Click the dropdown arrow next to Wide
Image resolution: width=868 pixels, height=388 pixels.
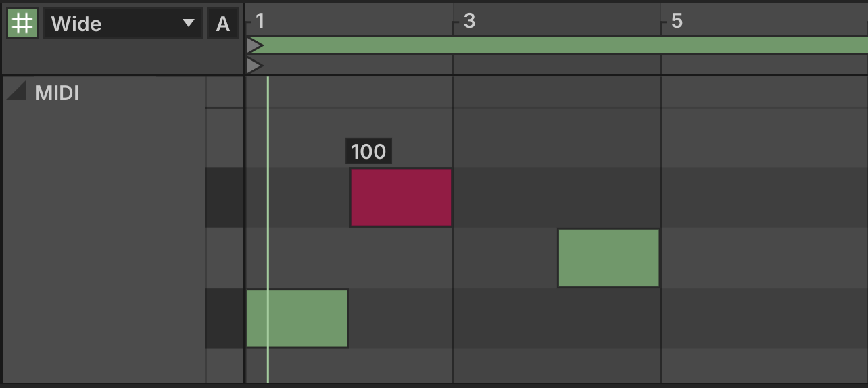[188, 24]
